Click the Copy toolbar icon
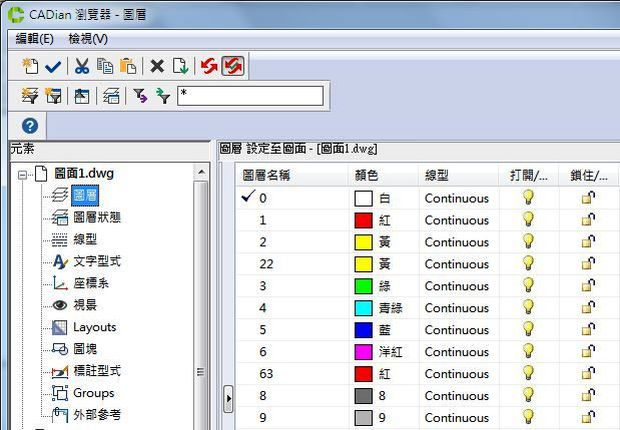The image size is (620, 430). tap(105, 66)
